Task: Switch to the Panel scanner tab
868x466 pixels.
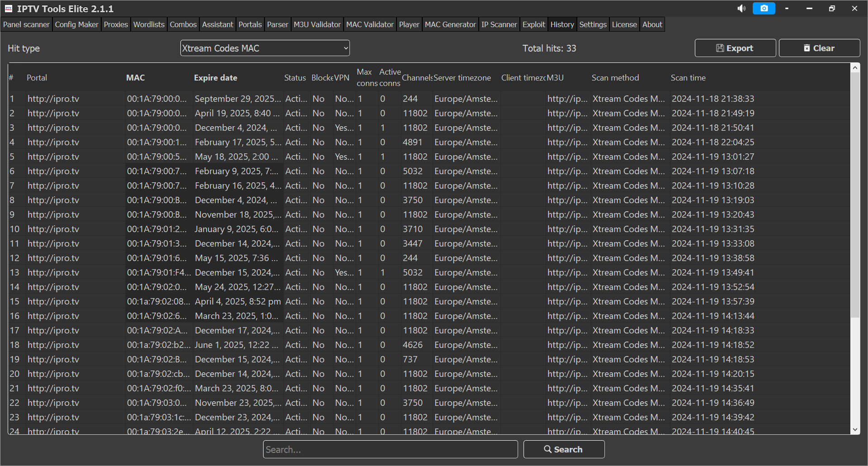Action: pos(26,24)
